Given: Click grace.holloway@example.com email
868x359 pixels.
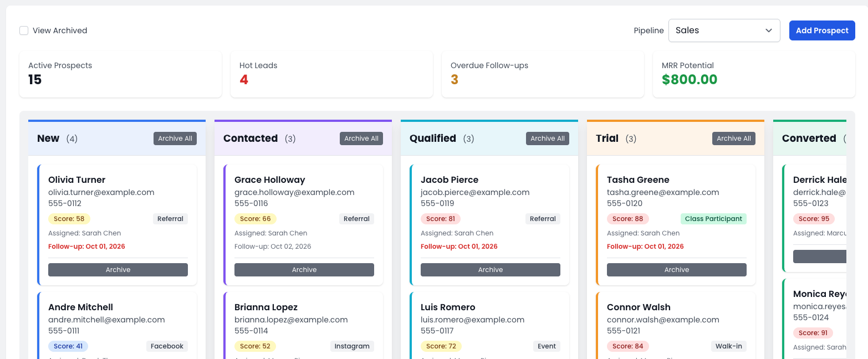Looking at the screenshot, I should (294, 192).
